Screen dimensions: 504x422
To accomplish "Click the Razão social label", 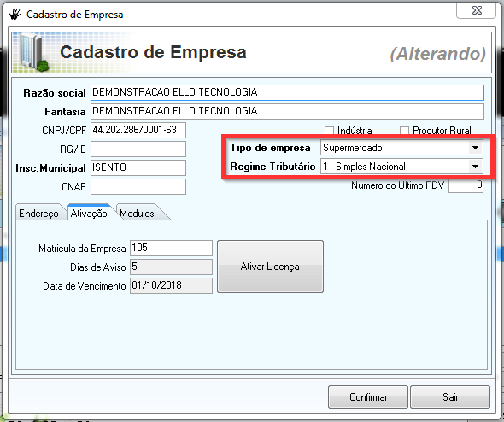I will click(x=55, y=93).
